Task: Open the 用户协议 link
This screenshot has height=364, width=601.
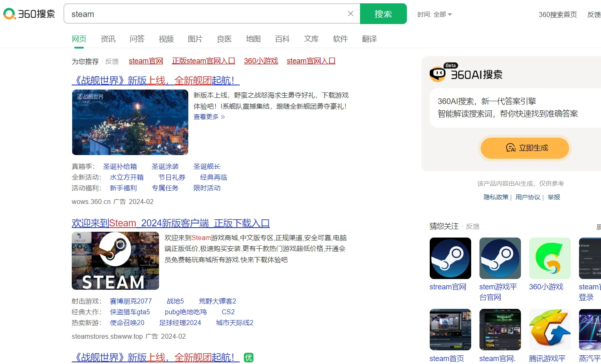Action: [528, 197]
